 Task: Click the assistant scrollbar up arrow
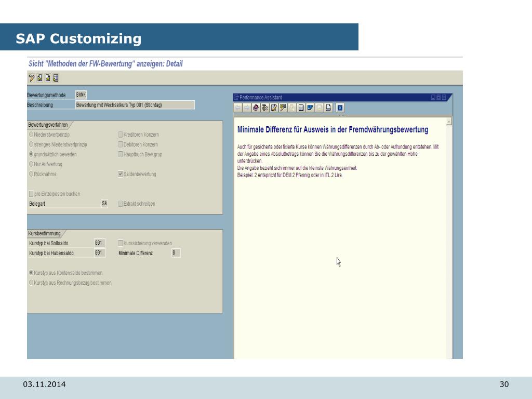(449, 122)
